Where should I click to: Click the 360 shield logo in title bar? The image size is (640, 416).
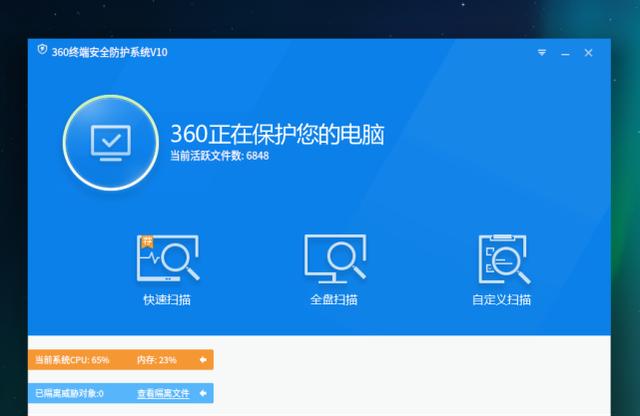tap(42, 50)
